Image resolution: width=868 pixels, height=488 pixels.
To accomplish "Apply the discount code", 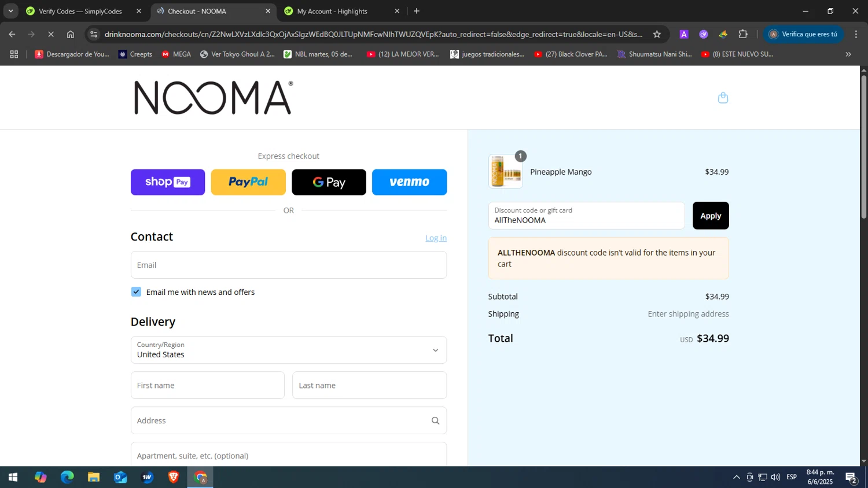I will tap(711, 216).
